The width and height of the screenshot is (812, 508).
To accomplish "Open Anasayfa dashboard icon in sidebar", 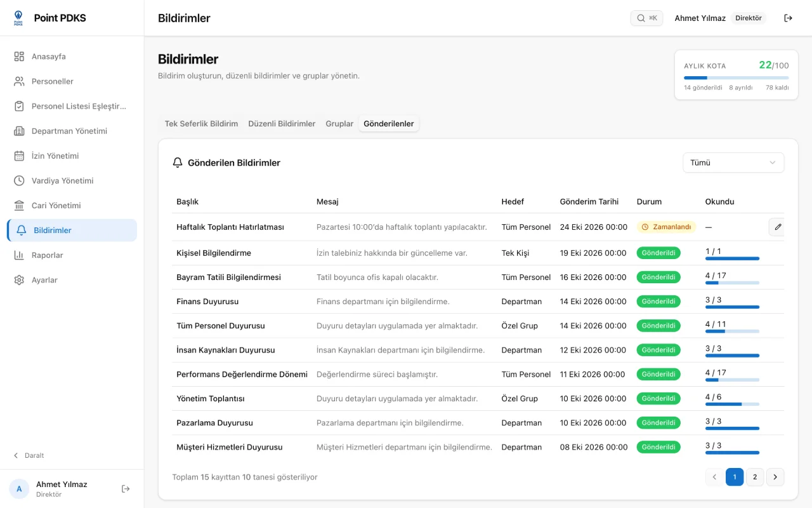I will [19, 57].
